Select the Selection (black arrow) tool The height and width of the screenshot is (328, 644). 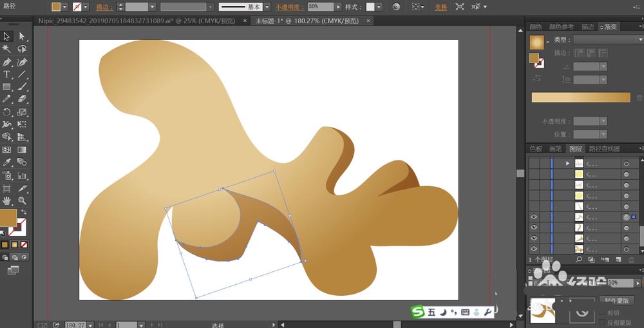tap(6, 36)
